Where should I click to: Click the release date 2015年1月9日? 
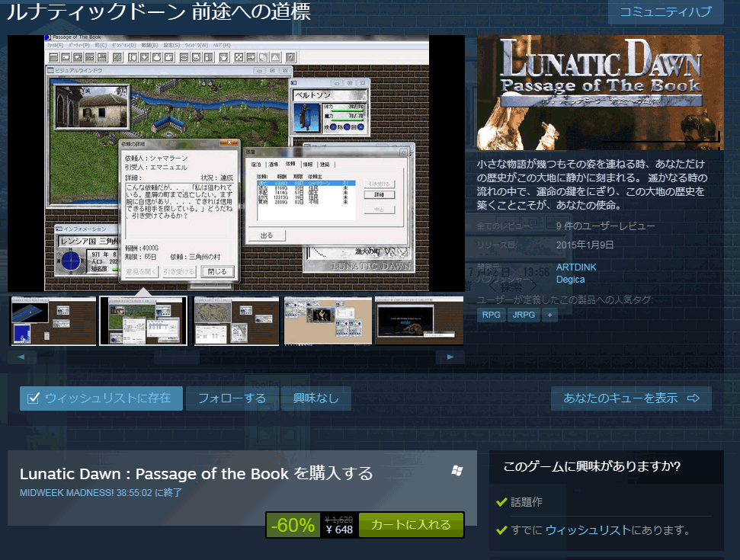point(585,245)
